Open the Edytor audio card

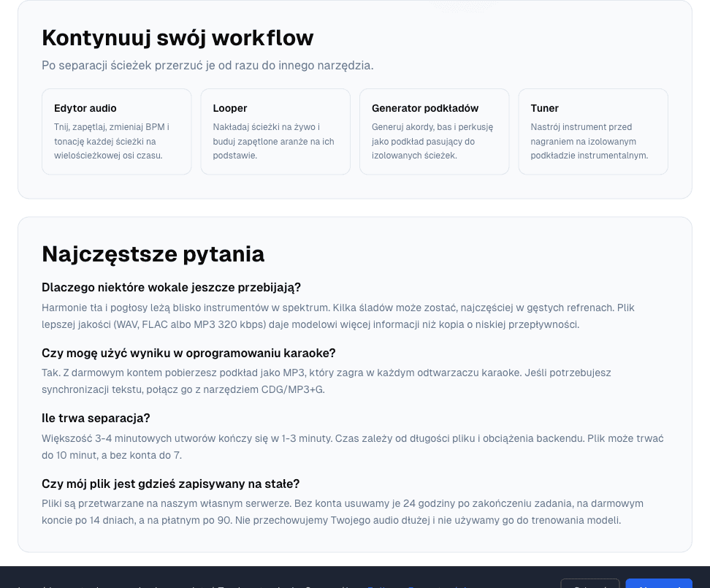pos(116,131)
